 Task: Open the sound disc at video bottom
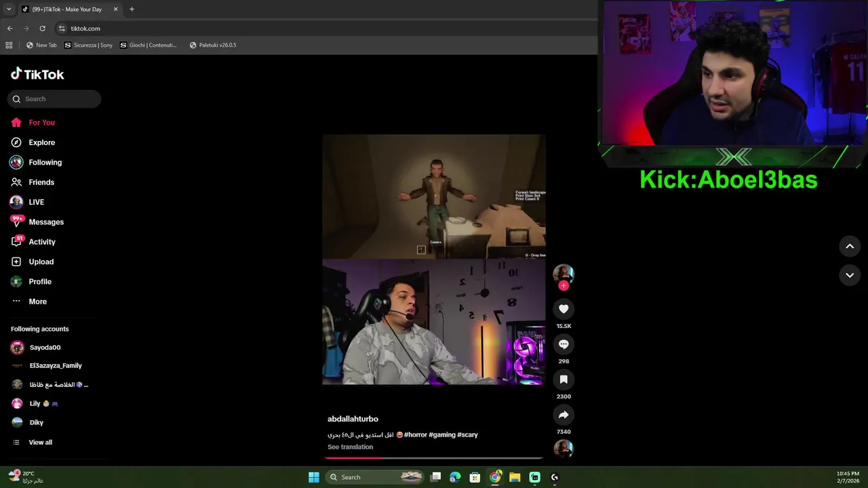[x=564, y=449]
